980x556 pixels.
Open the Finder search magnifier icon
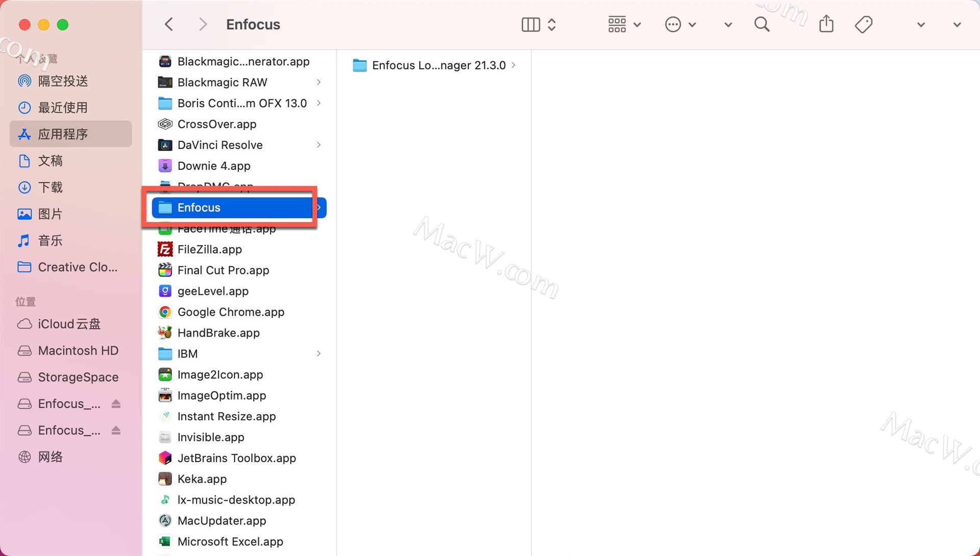pos(762,24)
